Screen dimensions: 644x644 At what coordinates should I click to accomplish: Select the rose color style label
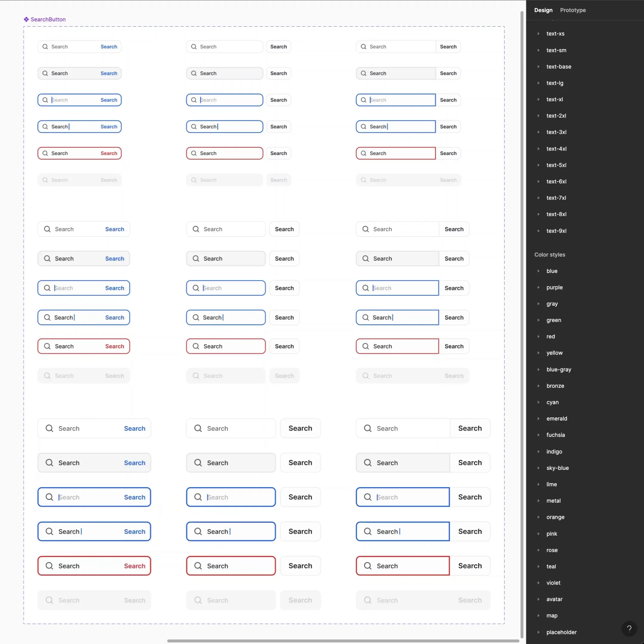(x=552, y=550)
